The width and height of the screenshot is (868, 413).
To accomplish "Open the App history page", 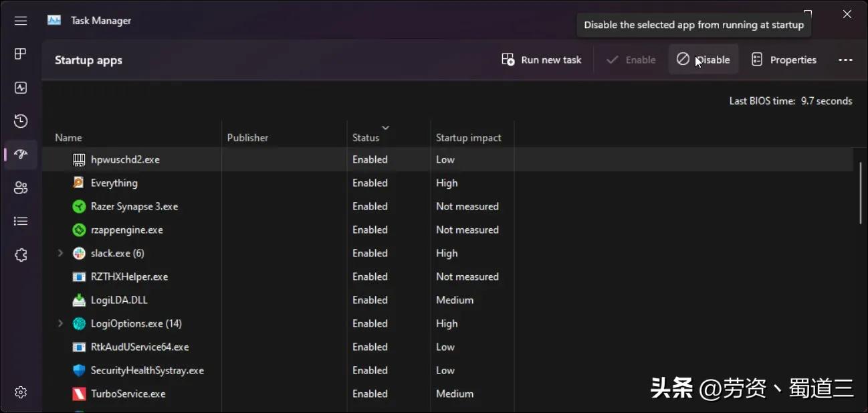I will click(x=21, y=120).
